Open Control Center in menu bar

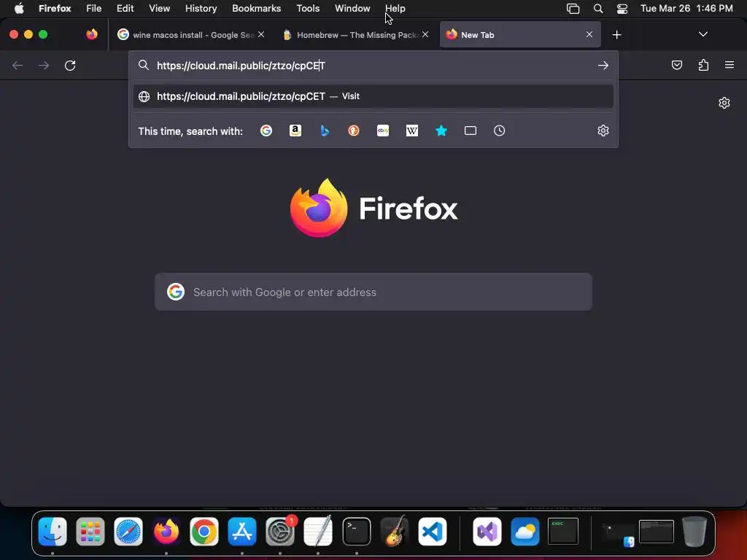pyautogui.click(x=622, y=9)
